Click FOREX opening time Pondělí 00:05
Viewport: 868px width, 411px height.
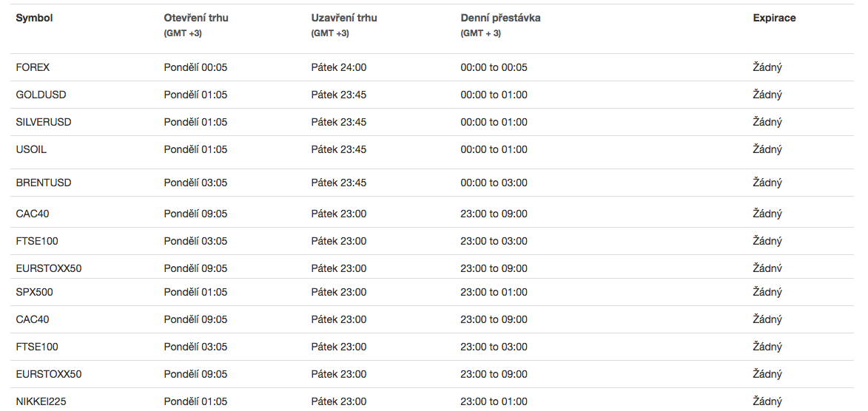(195, 67)
